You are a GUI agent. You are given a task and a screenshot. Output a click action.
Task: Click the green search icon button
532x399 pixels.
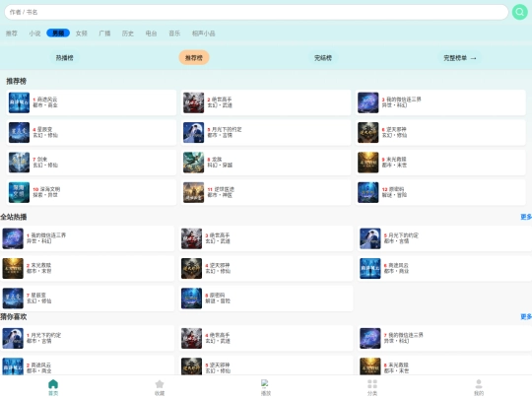click(519, 12)
